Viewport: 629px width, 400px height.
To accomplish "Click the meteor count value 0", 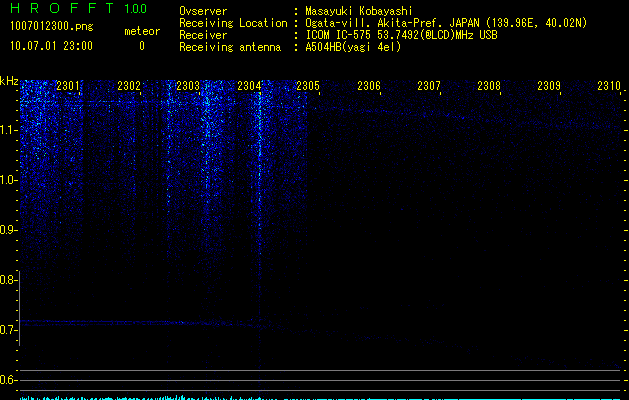I will (x=142, y=46).
